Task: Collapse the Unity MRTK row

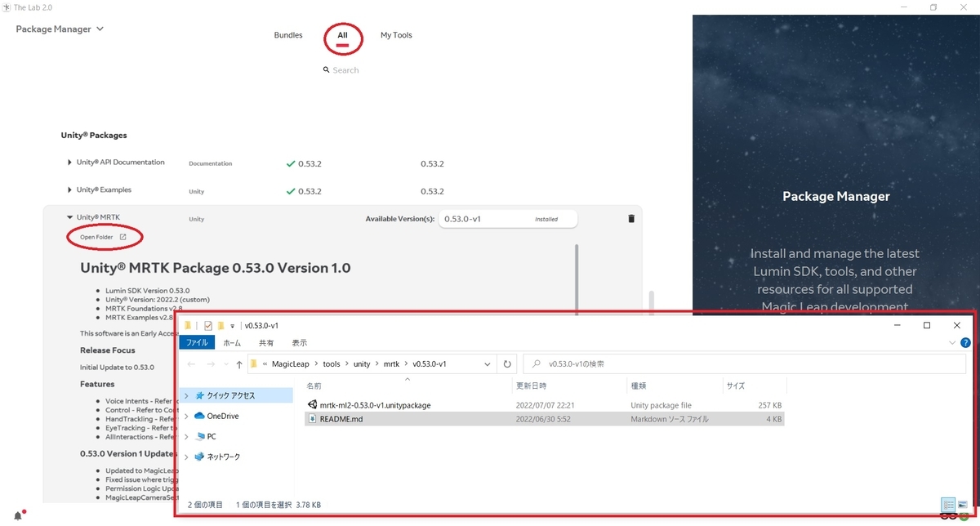Action: point(70,217)
